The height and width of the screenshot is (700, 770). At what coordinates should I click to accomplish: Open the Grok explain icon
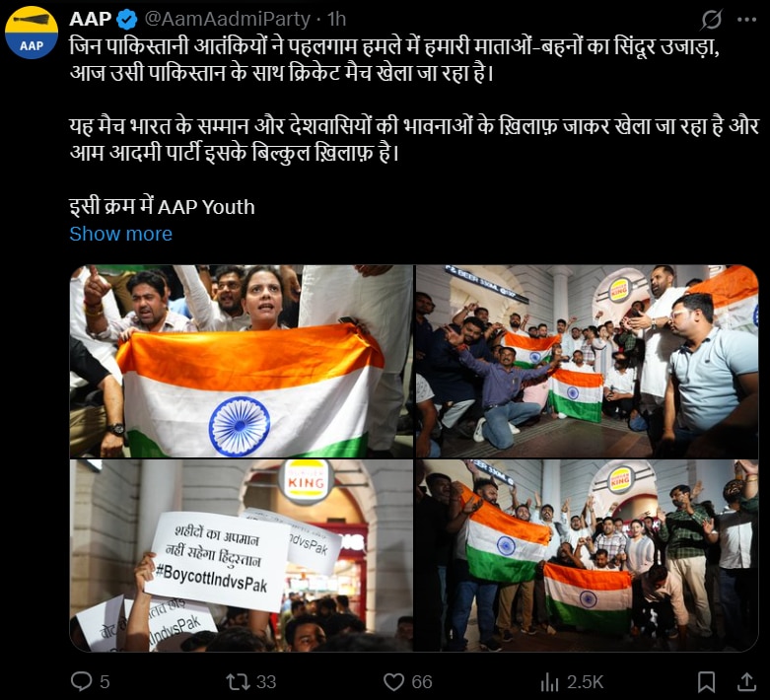711,20
